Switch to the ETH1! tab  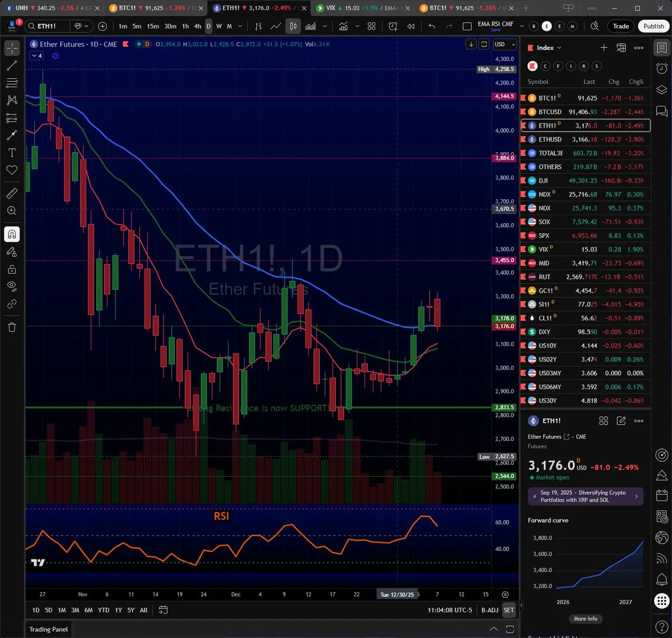click(259, 8)
